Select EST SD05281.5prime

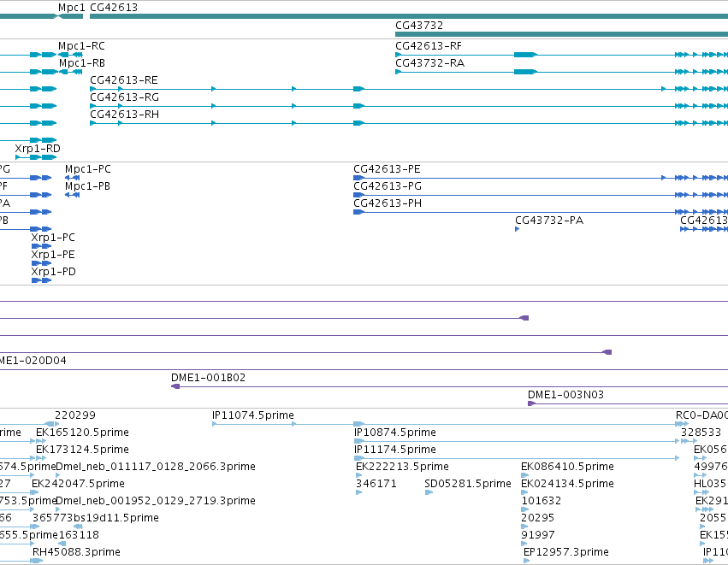coord(468,484)
